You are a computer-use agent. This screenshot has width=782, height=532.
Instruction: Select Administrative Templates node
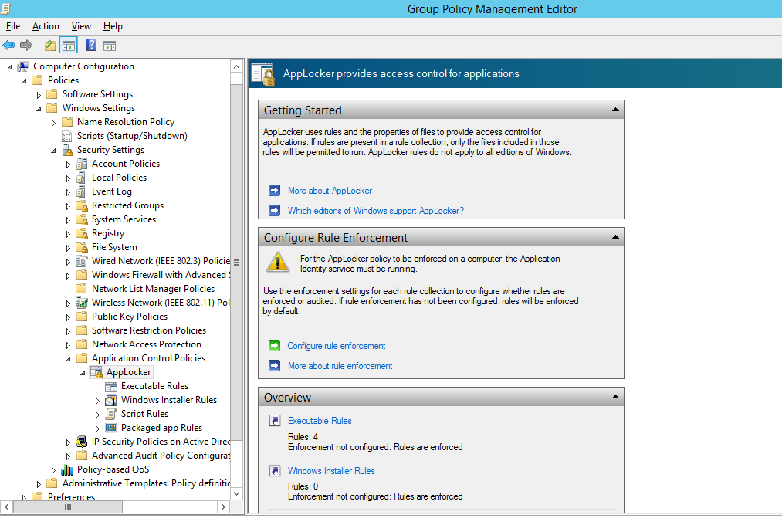146,483
